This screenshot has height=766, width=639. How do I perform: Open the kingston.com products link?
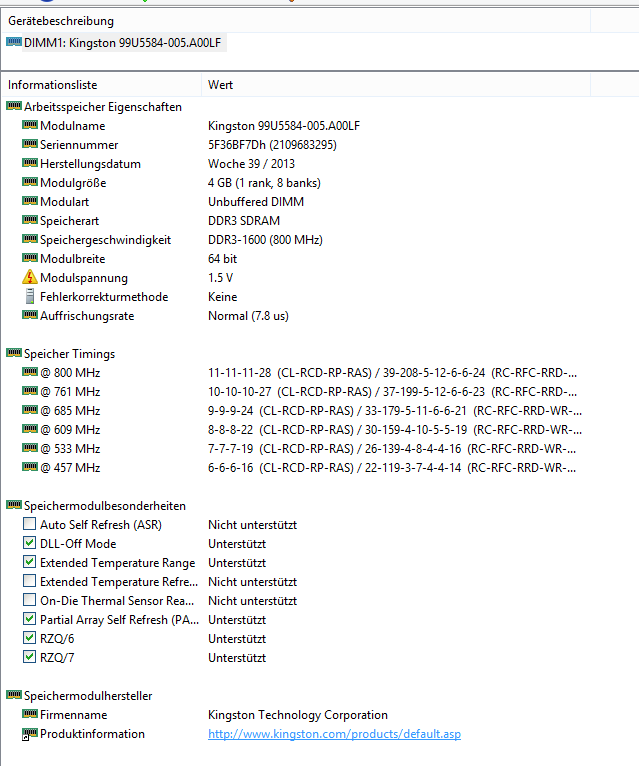coord(334,734)
